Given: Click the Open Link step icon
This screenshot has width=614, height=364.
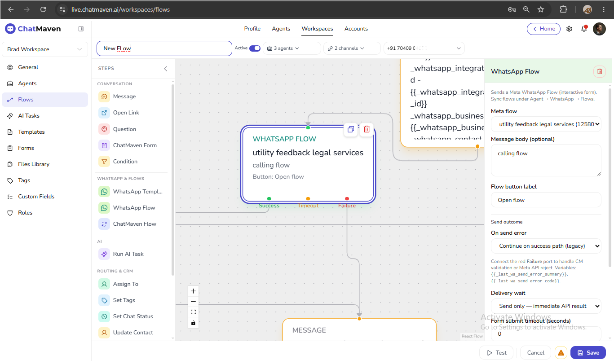Looking at the screenshot, I should point(104,113).
